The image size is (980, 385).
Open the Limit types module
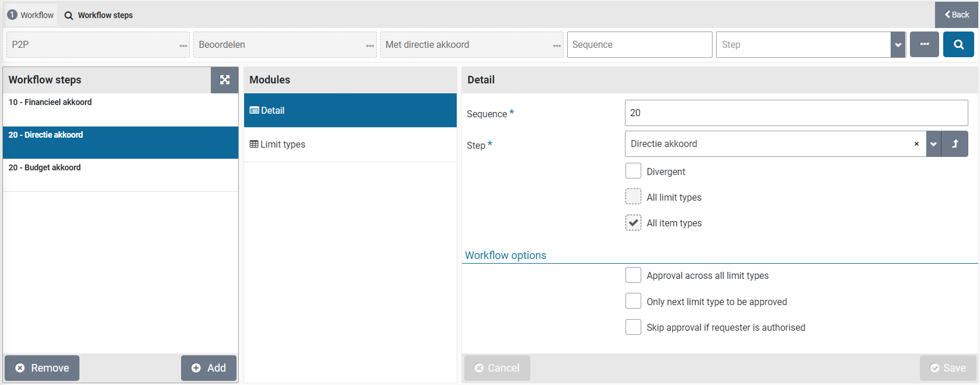[350, 145]
